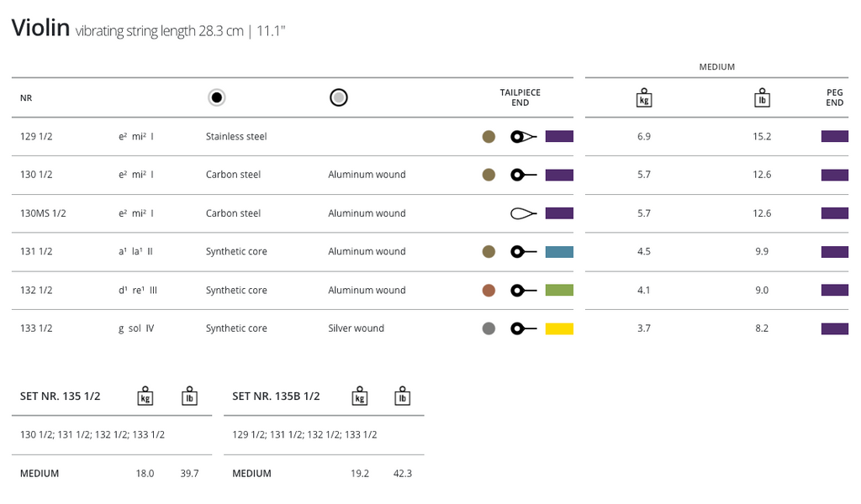
Task: Click the winding material icon in header
Action: [x=338, y=97]
